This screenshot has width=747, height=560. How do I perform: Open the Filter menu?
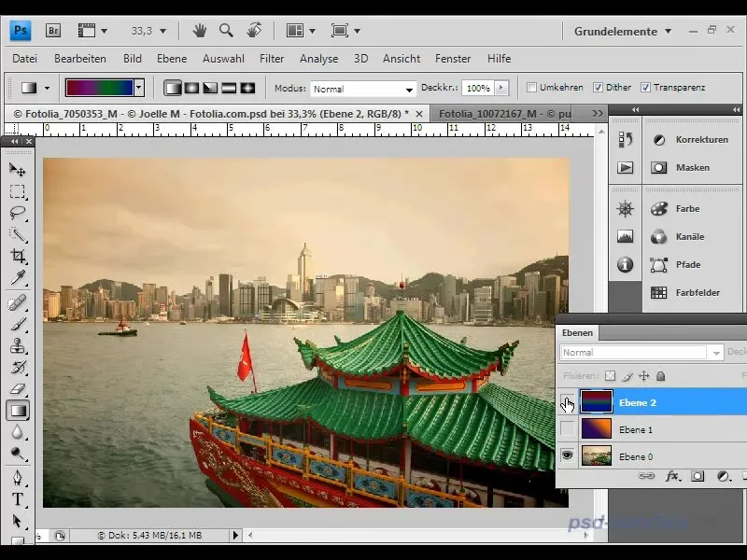coord(272,59)
